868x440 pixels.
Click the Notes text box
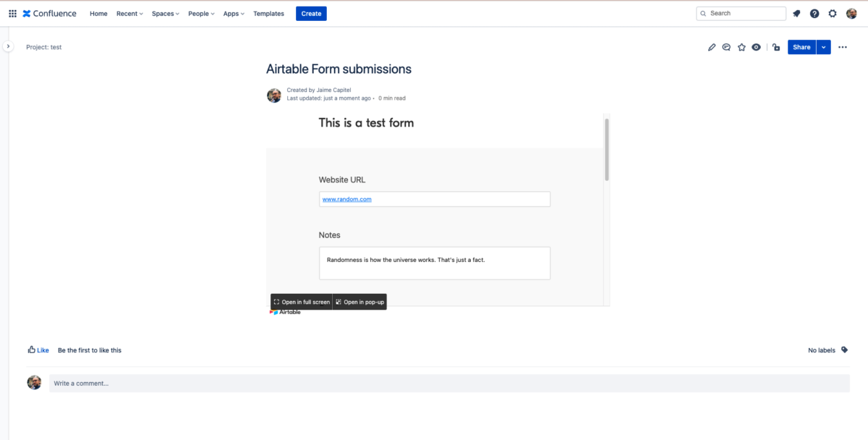[x=435, y=263]
